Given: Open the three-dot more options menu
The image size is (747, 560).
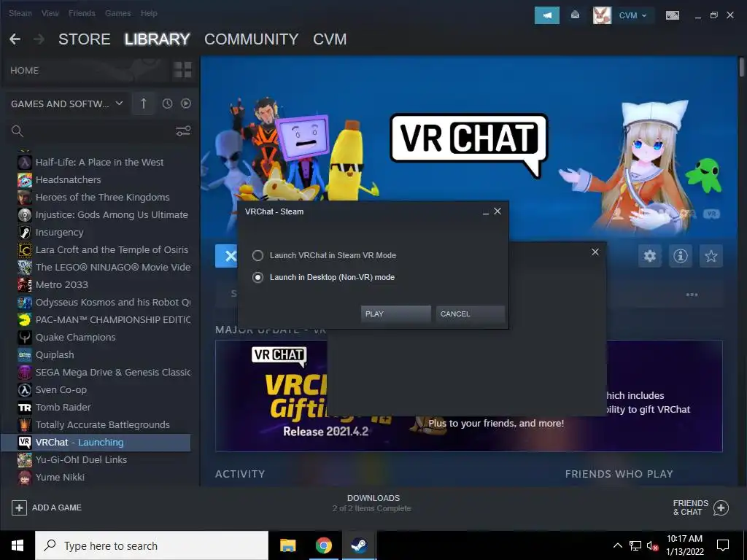Looking at the screenshot, I should pyautogui.click(x=692, y=295).
